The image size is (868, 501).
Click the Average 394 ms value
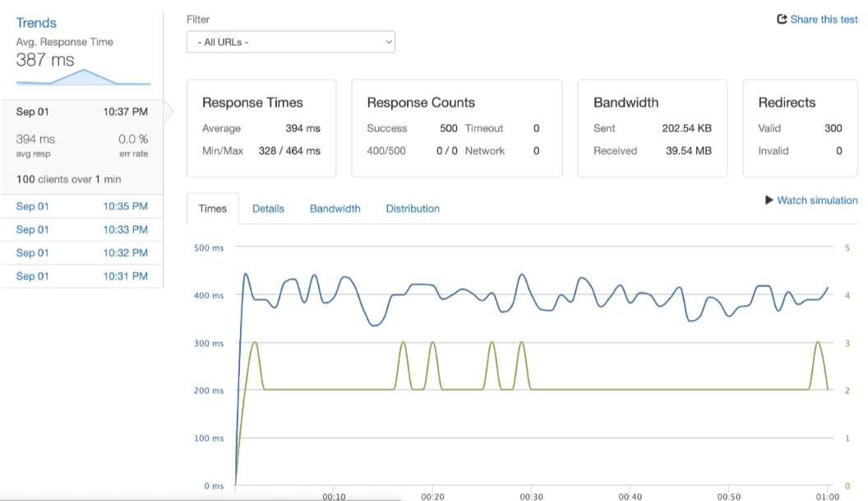tap(302, 128)
